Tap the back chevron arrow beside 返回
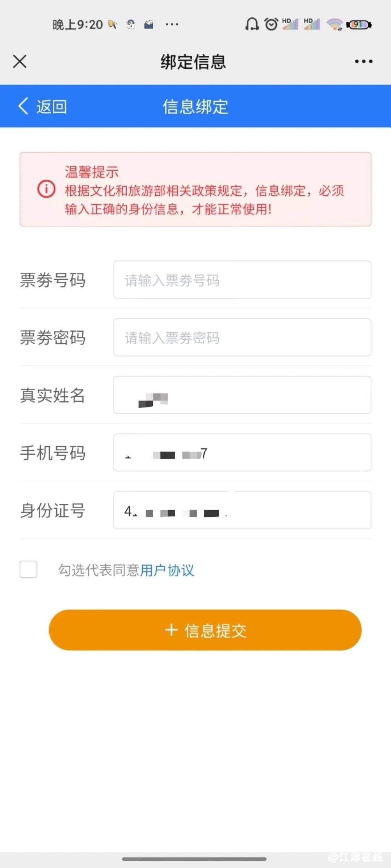 [x=23, y=106]
